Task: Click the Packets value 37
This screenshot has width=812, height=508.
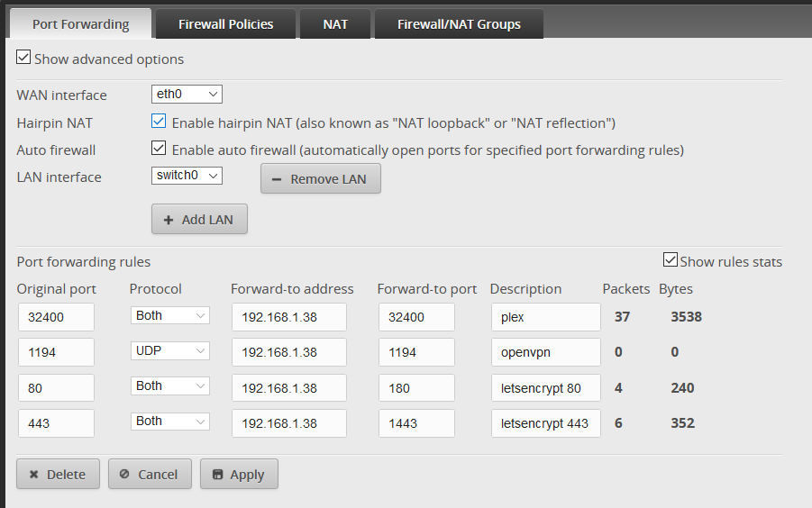Action: 622,316
